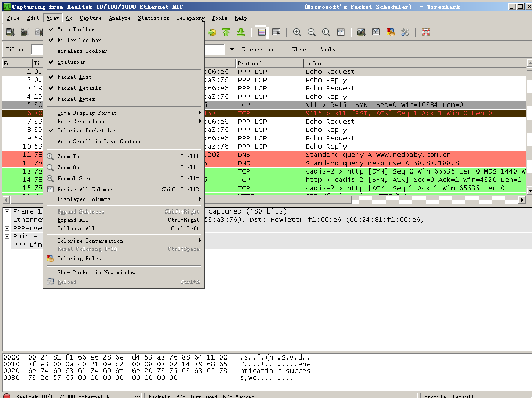The width and height of the screenshot is (532, 399).
Task: Enable Auto Scroll in Live Capture
Action: tap(124, 141)
